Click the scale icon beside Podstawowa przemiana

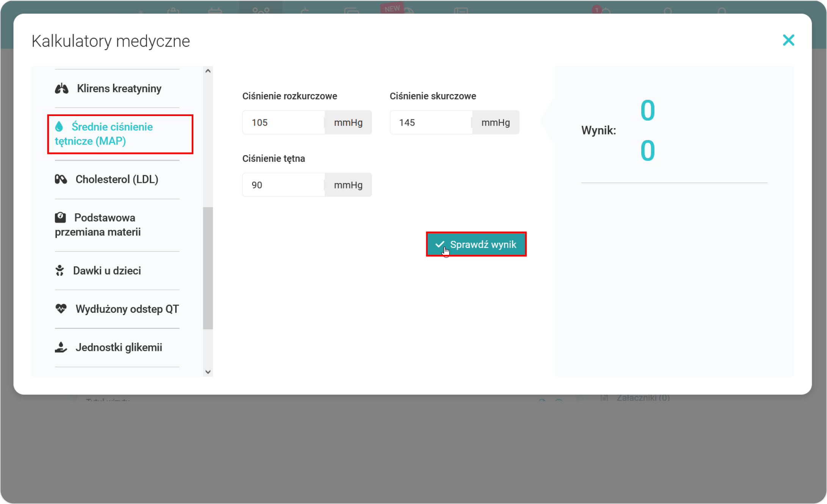[60, 218]
